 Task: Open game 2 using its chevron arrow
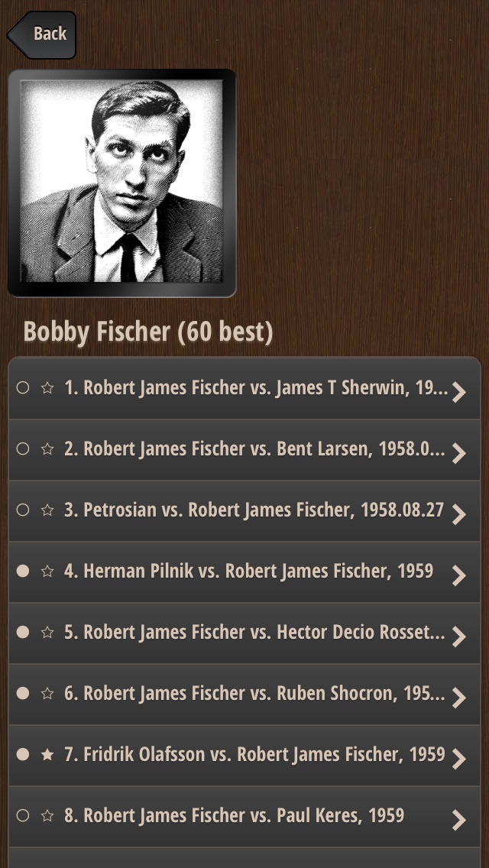coord(459,453)
